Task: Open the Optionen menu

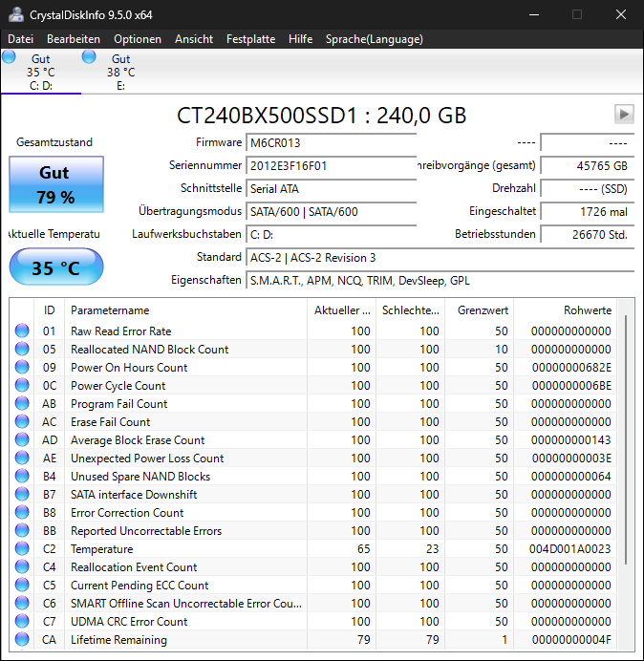Action: (138, 39)
